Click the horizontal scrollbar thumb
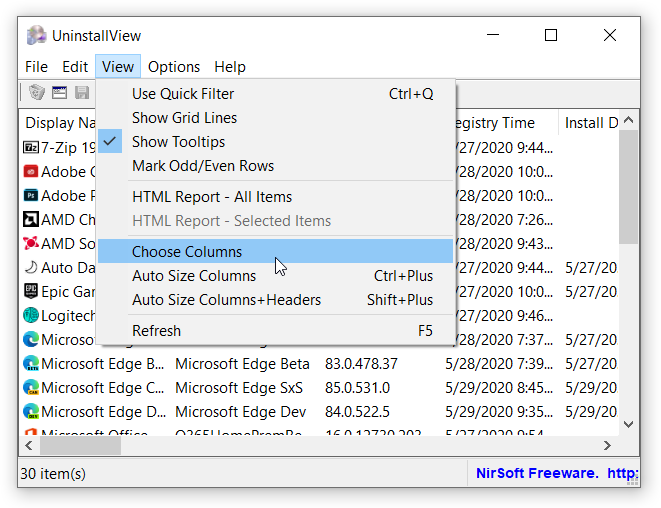The height and width of the screenshot is (508, 661). pos(80,445)
